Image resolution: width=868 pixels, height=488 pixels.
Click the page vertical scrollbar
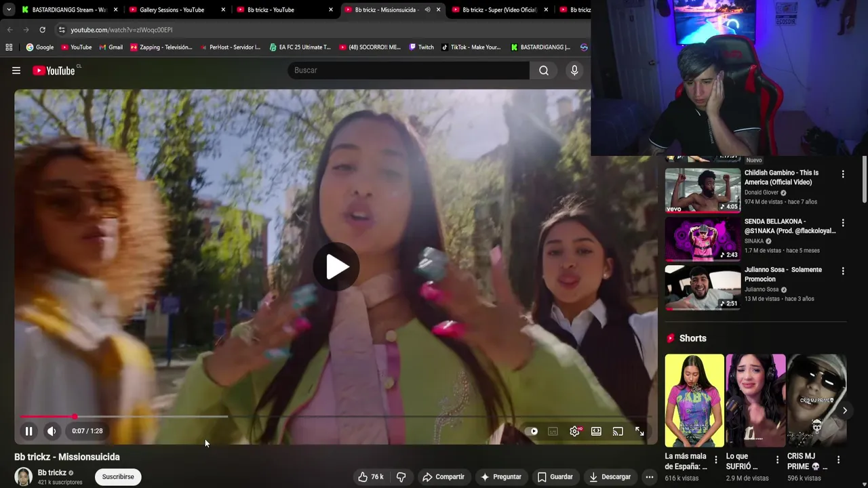pos(865,179)
